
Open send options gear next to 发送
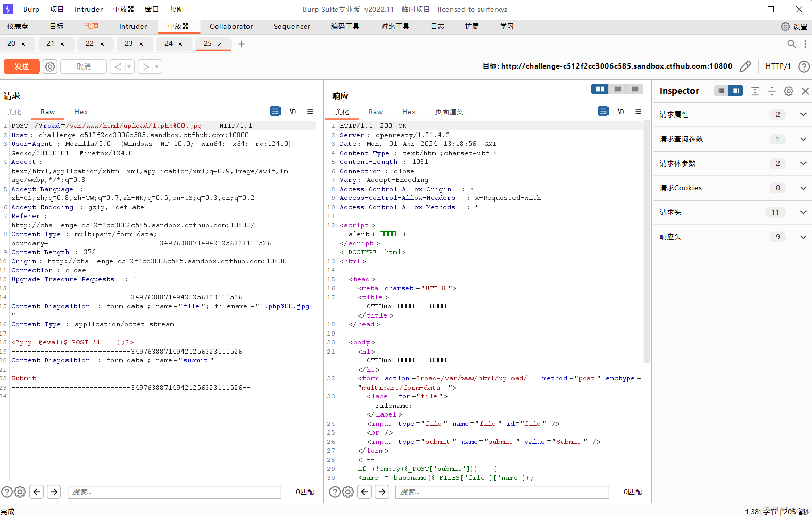pos(50,66)
